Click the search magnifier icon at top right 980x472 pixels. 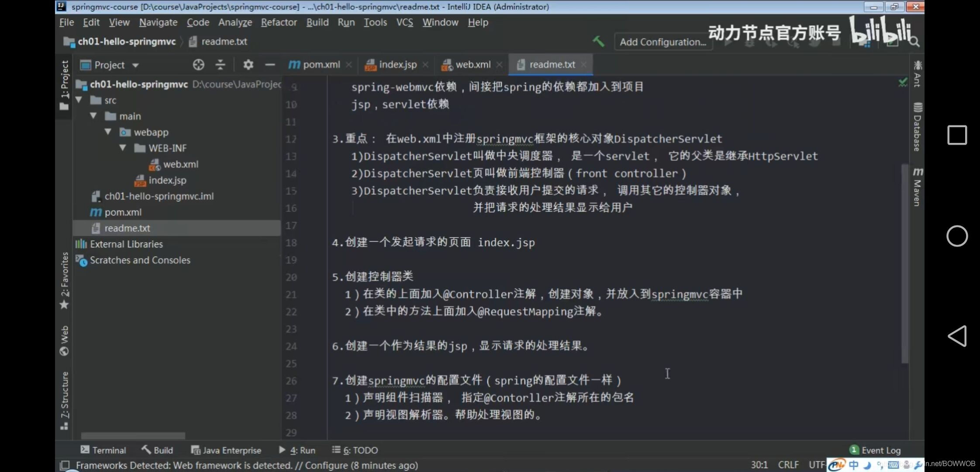coord(914,42)
